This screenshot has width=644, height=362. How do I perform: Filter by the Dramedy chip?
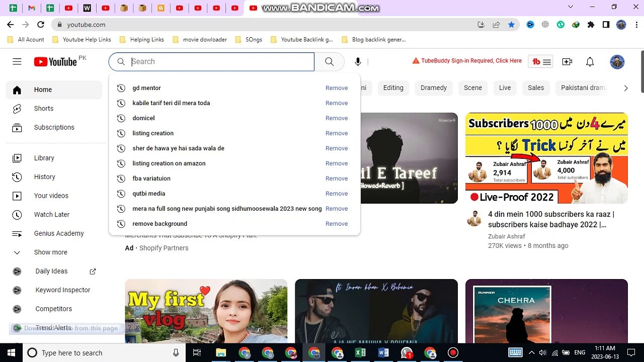point(434,87)
